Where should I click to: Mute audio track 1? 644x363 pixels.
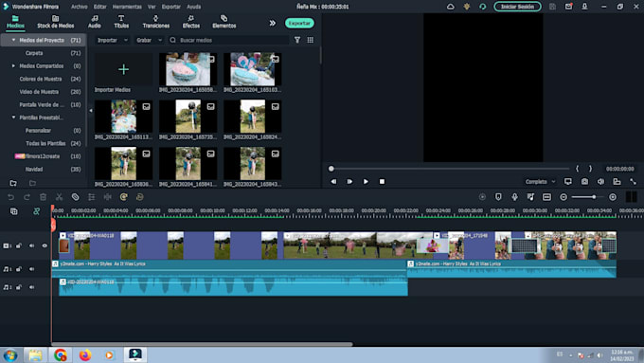click(x=31, y=269)
